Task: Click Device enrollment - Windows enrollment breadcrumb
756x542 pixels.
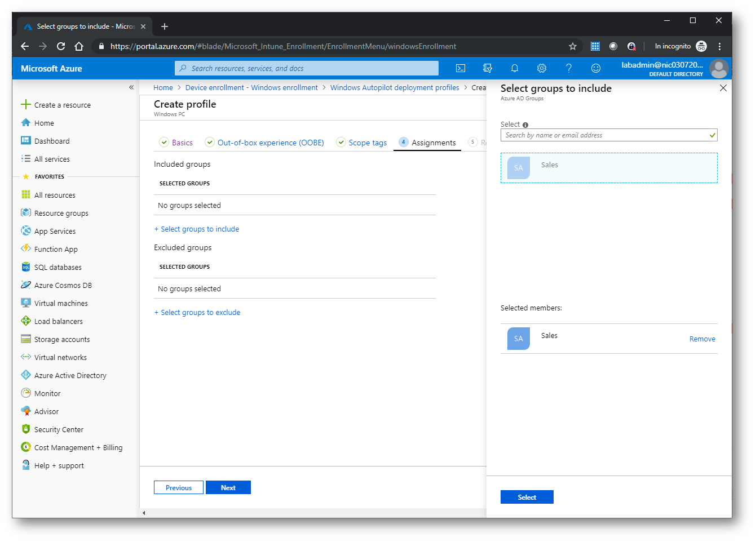Action: [251, 87]
